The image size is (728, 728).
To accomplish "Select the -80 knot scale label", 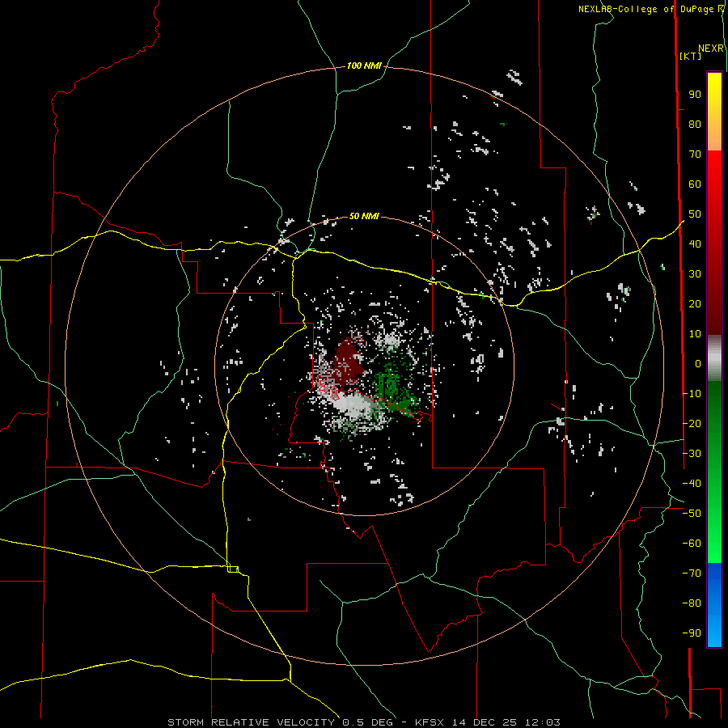I will click(692, 603).
